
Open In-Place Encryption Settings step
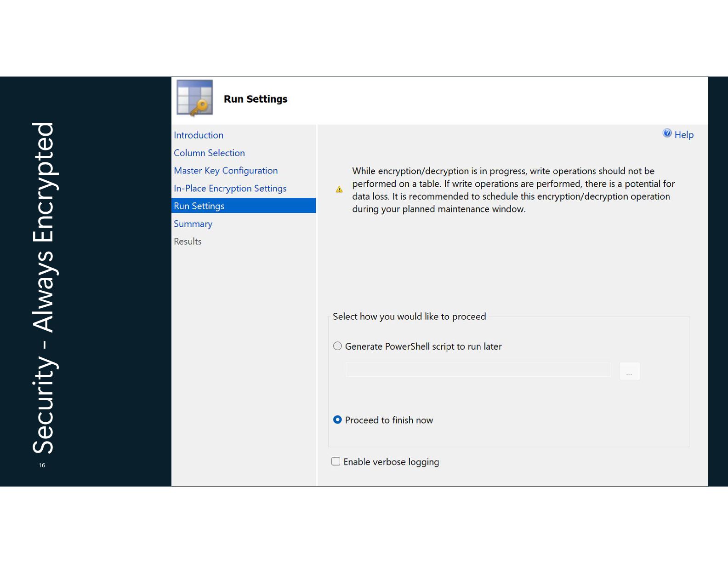230,189
